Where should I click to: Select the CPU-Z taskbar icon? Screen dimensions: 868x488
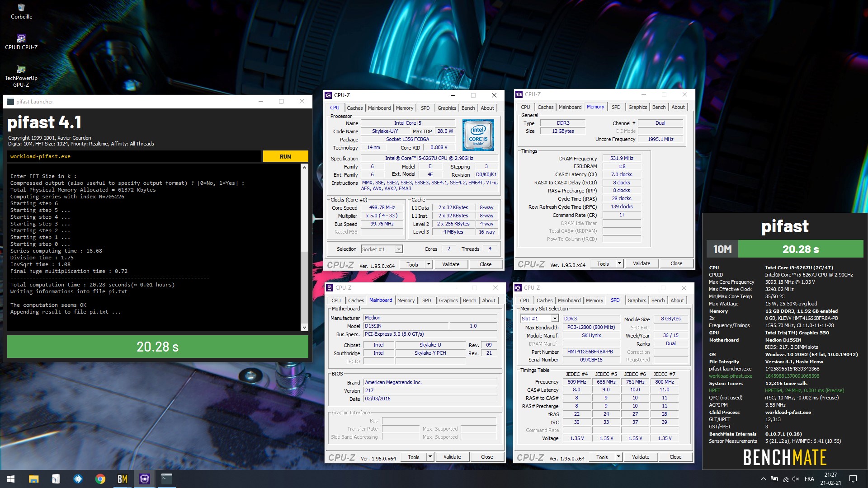tap(145, 479)
